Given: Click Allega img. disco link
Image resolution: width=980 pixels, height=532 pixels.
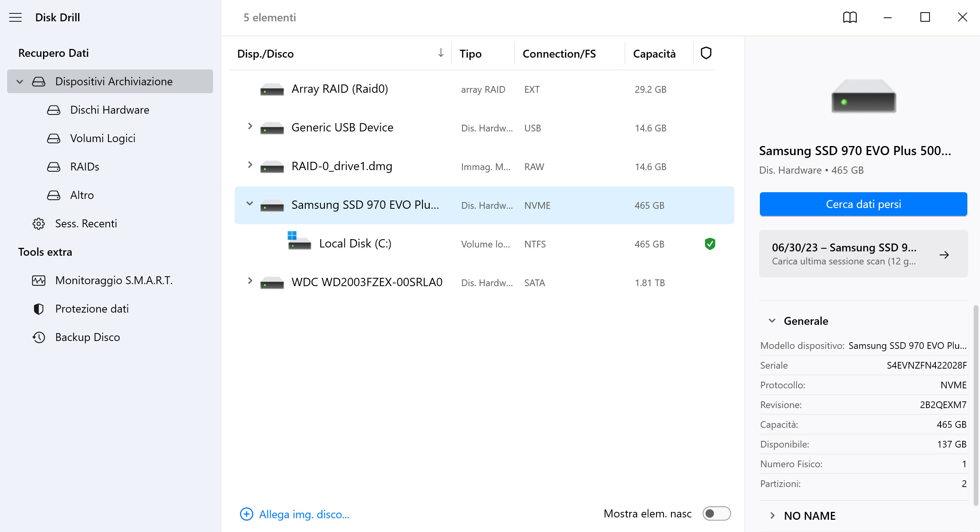Looking at the screenshot, I should (304, 514).
